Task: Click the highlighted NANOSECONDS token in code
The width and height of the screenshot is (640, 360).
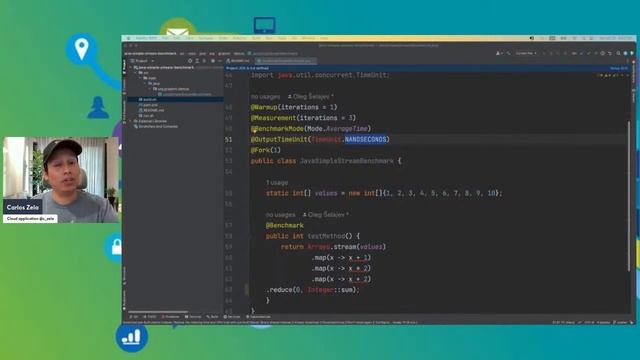Action: (365, 140)
